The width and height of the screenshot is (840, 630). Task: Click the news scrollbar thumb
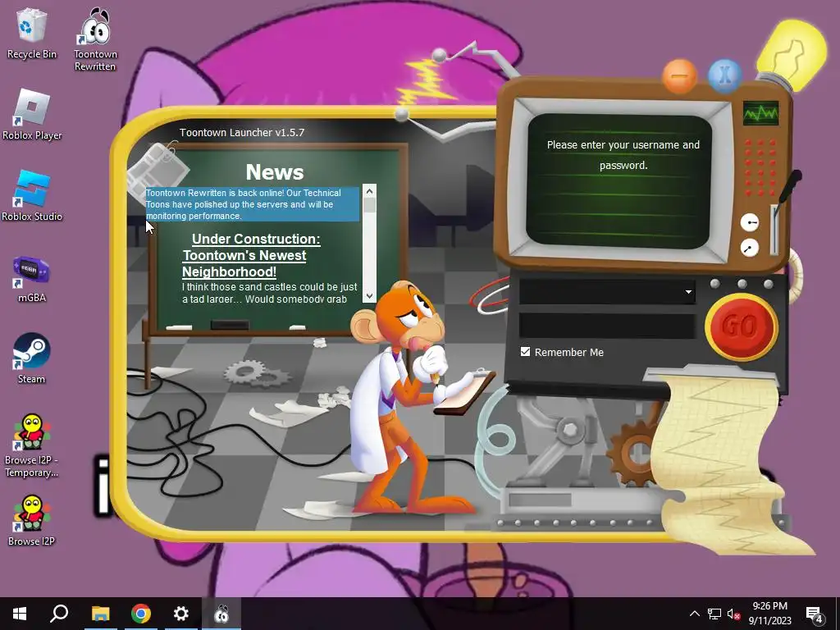[369, 205]
